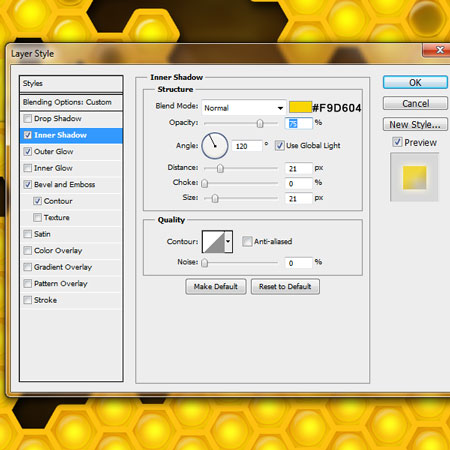
Task: Expand the contour picker arrow
Action: tap(229, 242)
